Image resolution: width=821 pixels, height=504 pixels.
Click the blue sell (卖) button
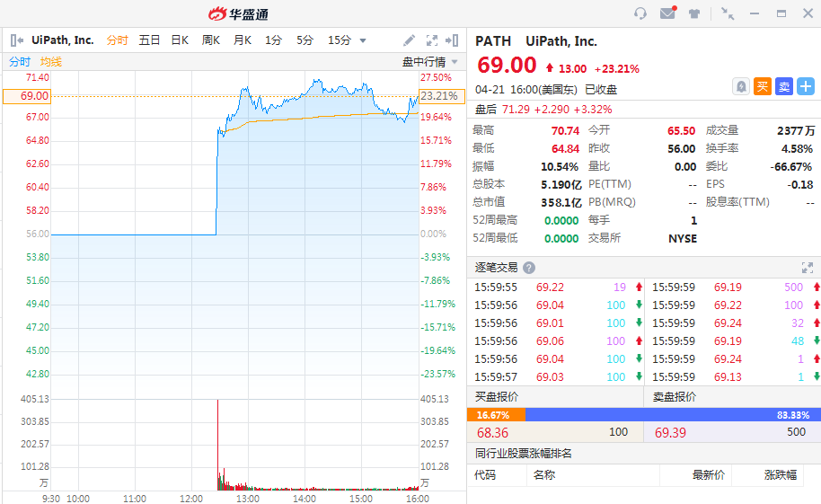[784, 86]
